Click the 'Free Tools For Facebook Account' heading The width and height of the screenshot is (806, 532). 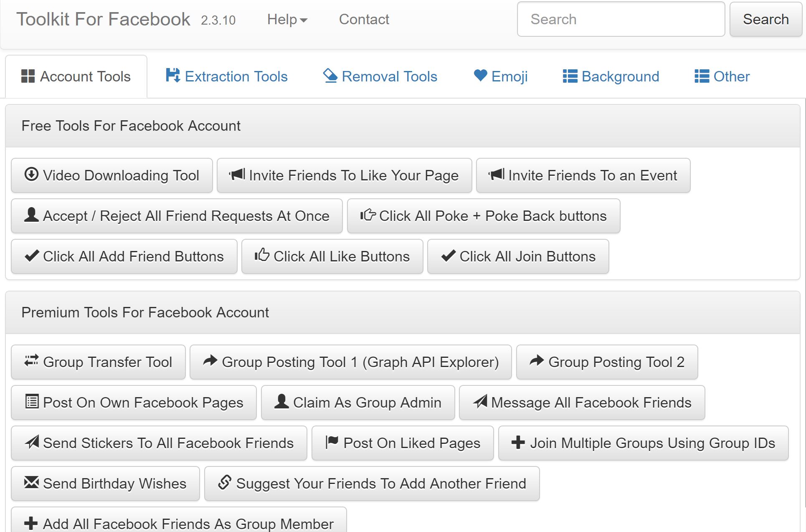pyautogui.click(x=131, y=126)
